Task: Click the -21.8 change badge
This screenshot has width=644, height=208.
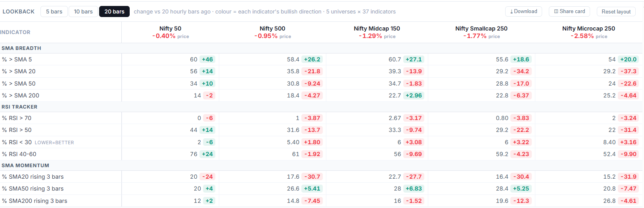Action: tap(312, 71)
